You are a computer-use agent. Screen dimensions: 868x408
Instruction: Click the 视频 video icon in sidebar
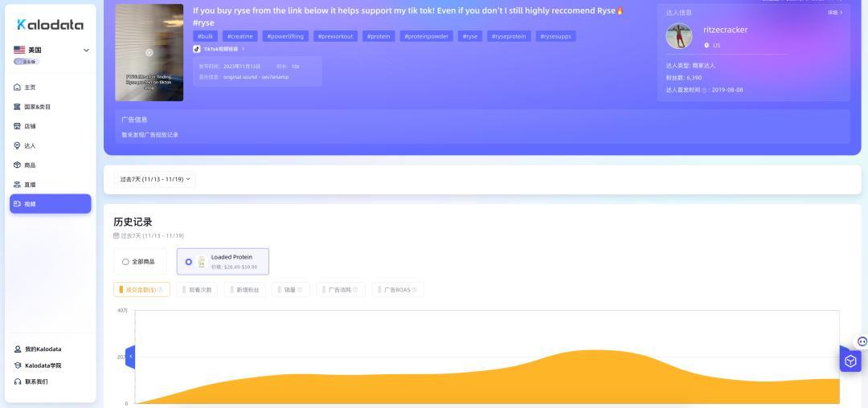click(x=17, y=204)
